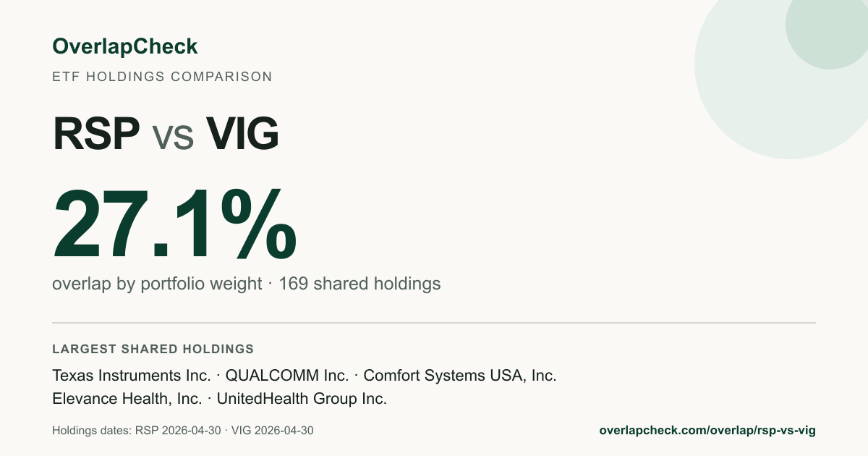Viewport: 868px width, 456px height.
Task: Select the RSP ticker heading
Action: tap(96, 134)
